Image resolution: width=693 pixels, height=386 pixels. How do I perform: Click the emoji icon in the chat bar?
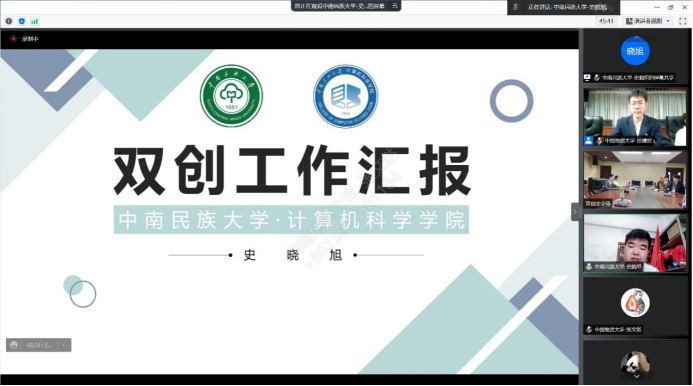[14, 345]
